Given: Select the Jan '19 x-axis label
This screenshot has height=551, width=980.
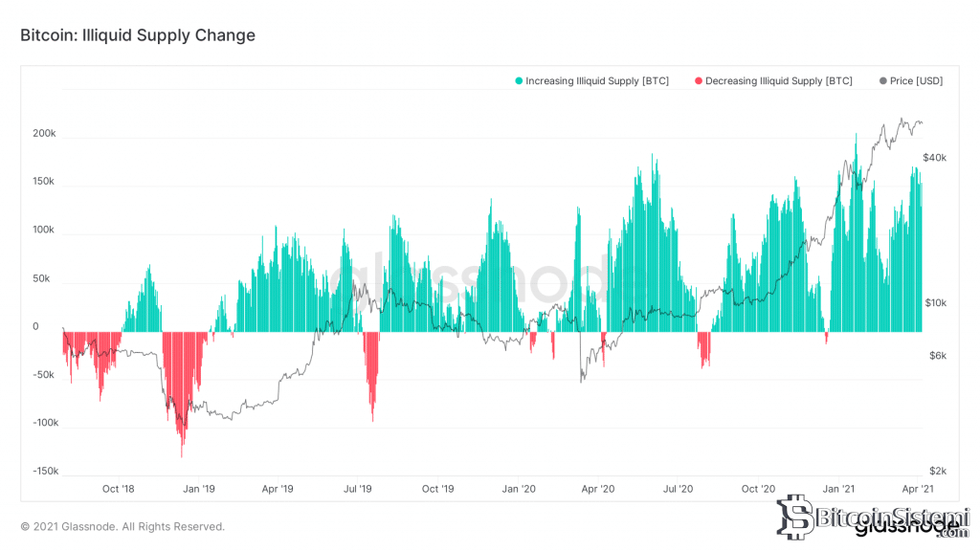Looking at the screenshot, I should click(199, 489).
